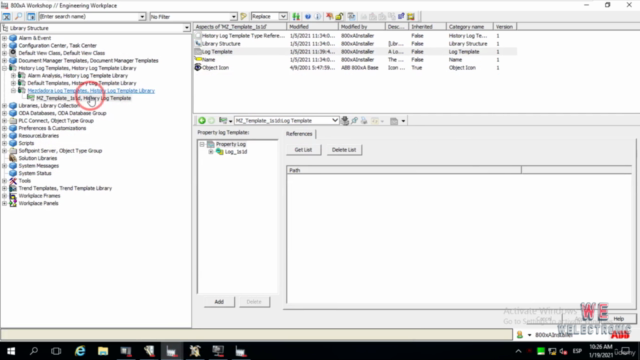Sort by the Category name column header
Screen dimensions: 640x360
tap(470, 27)
